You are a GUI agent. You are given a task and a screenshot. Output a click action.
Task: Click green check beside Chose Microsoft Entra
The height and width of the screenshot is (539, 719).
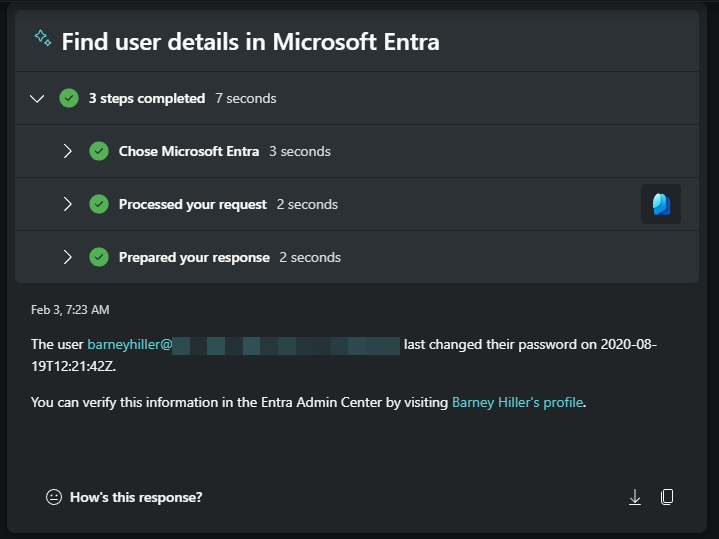click(x=99, y=151)
